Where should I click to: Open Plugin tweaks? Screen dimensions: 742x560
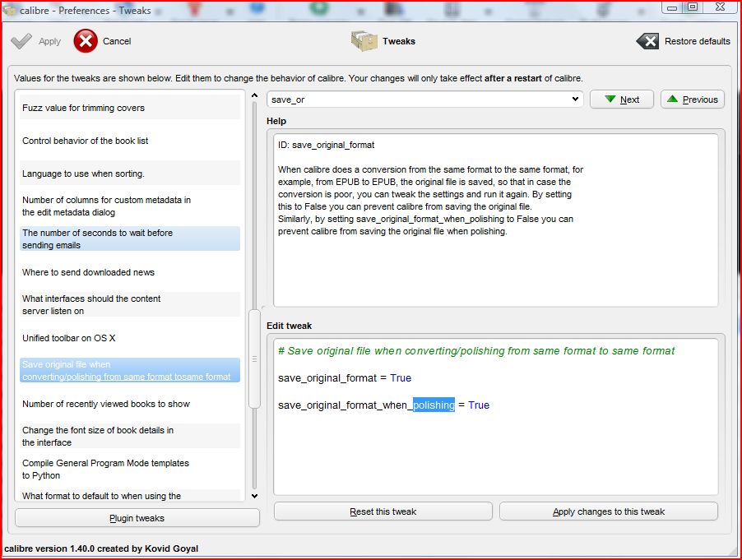click(x=137, y=518)
